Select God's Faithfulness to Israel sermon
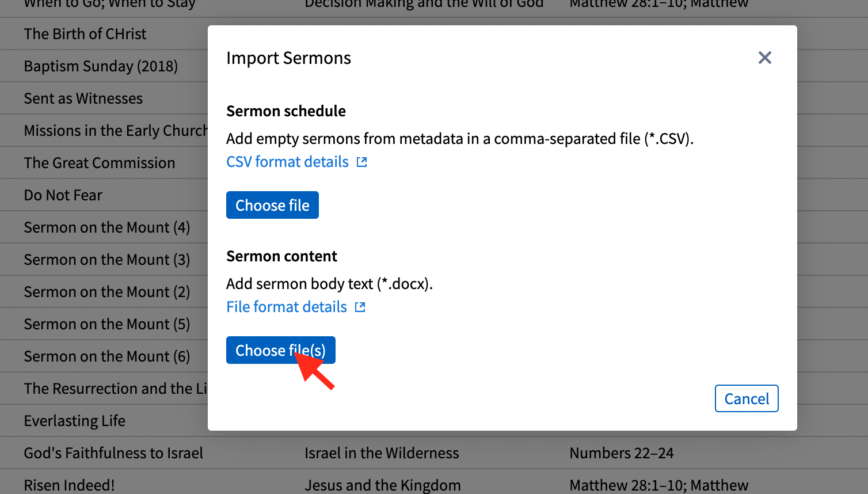This screenshot has height=494, width=868. point(113,453)
